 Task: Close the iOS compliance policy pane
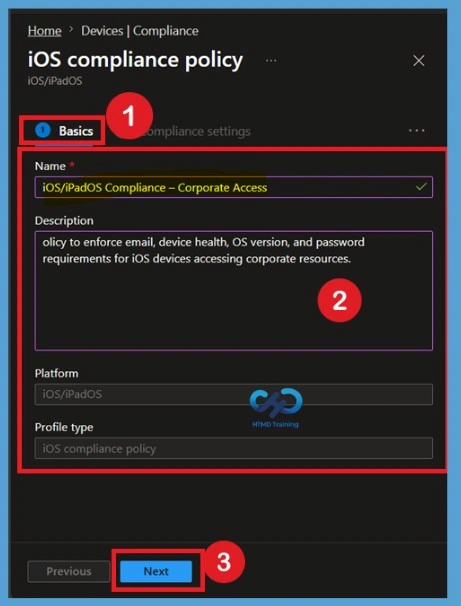[419, 61]
